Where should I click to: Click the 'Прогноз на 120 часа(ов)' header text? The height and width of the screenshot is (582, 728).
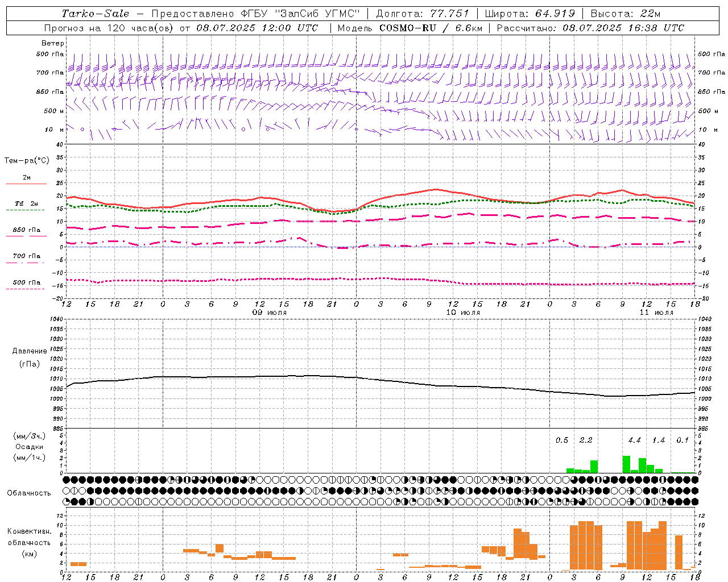click(109, 28)
